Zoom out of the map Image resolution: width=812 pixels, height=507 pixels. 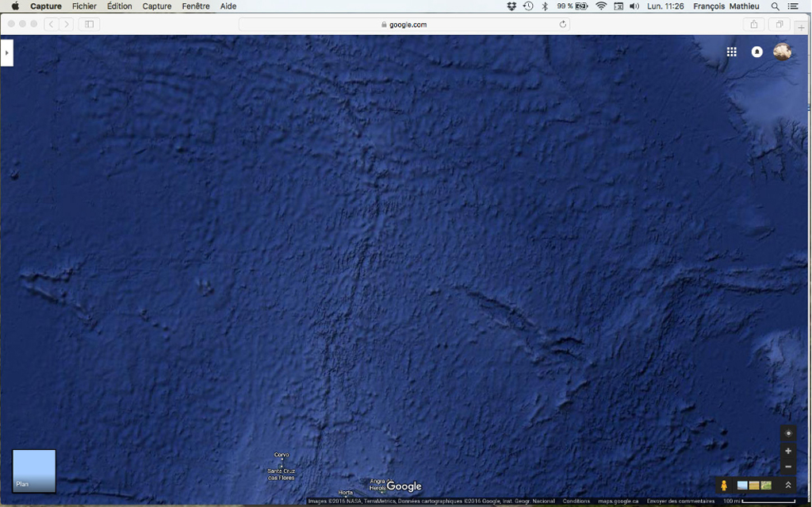(x=787, y=467)
